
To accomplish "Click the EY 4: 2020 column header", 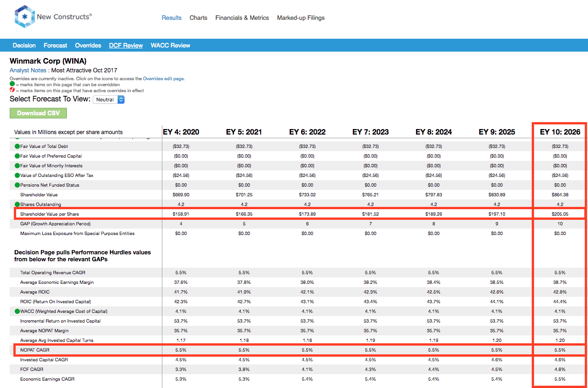I will click(x=181, y=132).
